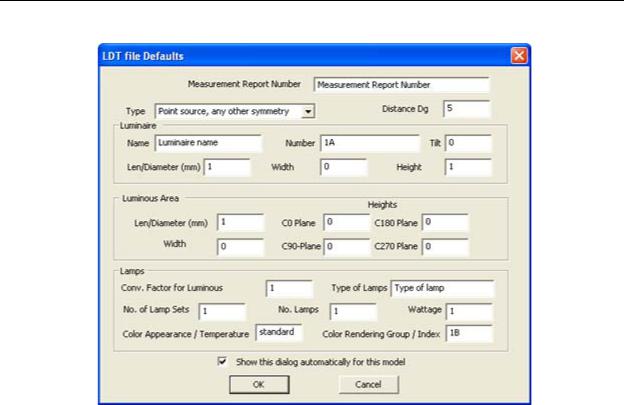Click the Luminaire Number field showing 1A
This screenshot has width=624, height=405.
370,143
